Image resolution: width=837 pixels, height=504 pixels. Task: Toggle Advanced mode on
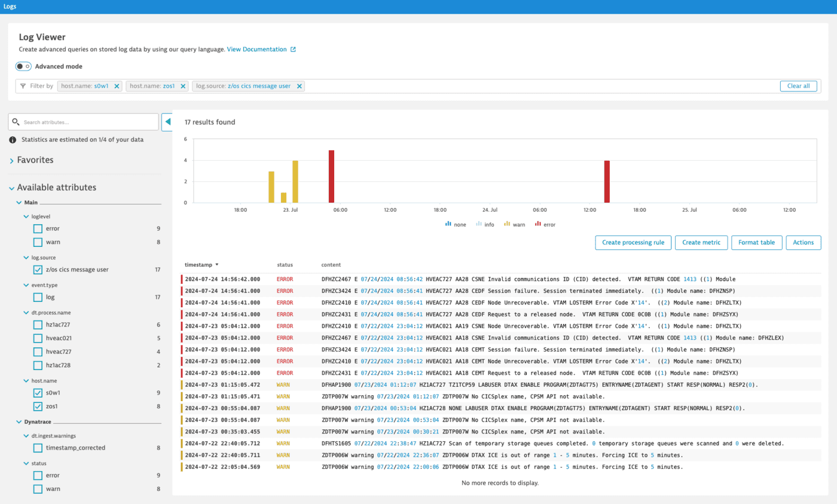[x=23, y=66]
